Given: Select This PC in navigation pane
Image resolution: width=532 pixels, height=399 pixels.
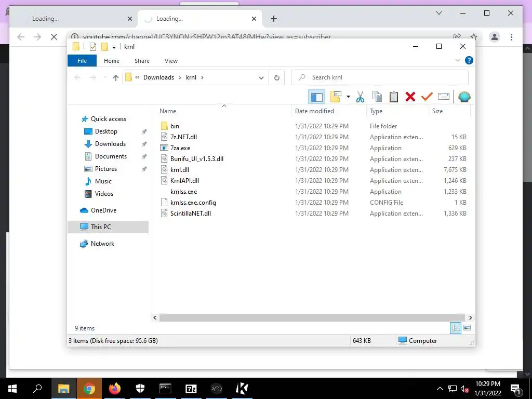Looking at the screenshot, I should pos(108,227).
